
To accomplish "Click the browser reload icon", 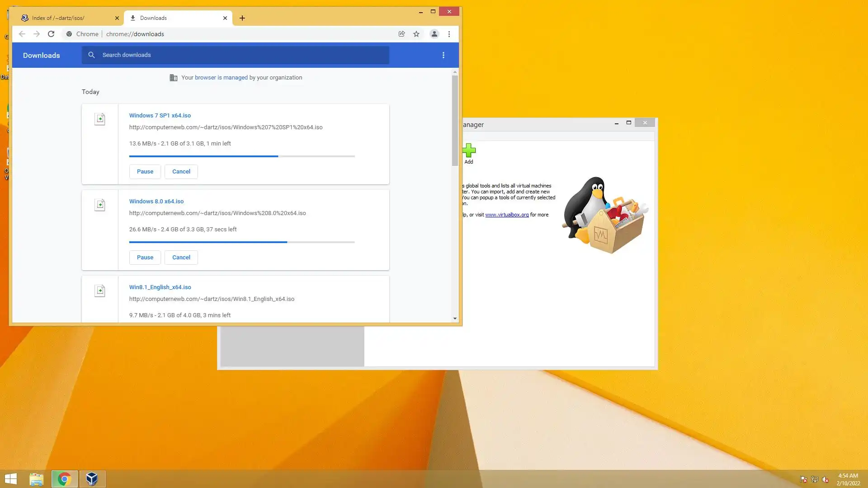I will 51,34.
